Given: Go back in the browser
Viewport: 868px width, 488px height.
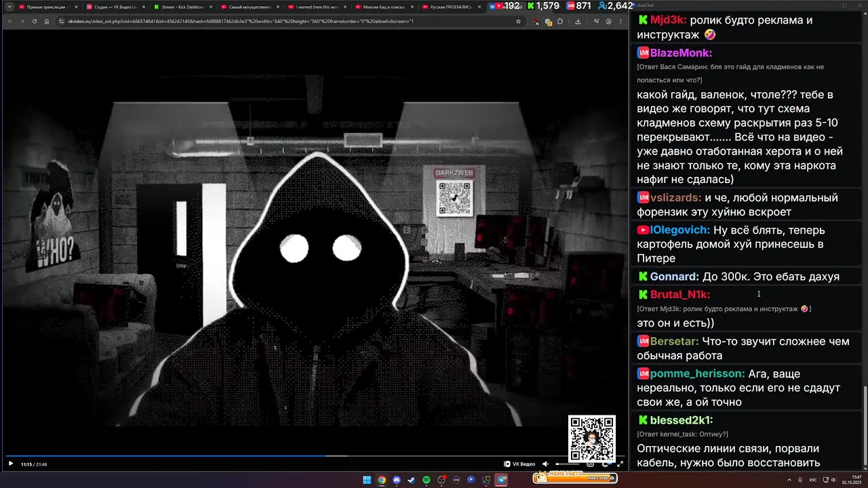Looking at the screenshot, I should (9, 21).
